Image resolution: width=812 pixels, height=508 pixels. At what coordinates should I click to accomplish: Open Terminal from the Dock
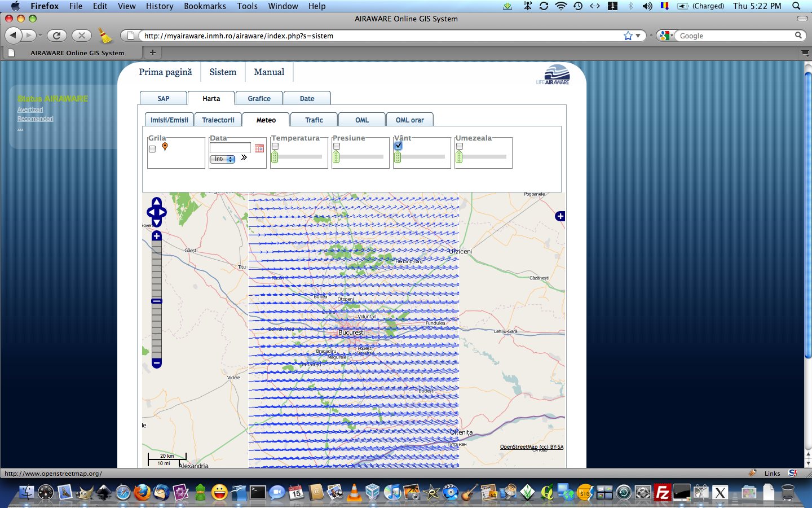[258, 493]
